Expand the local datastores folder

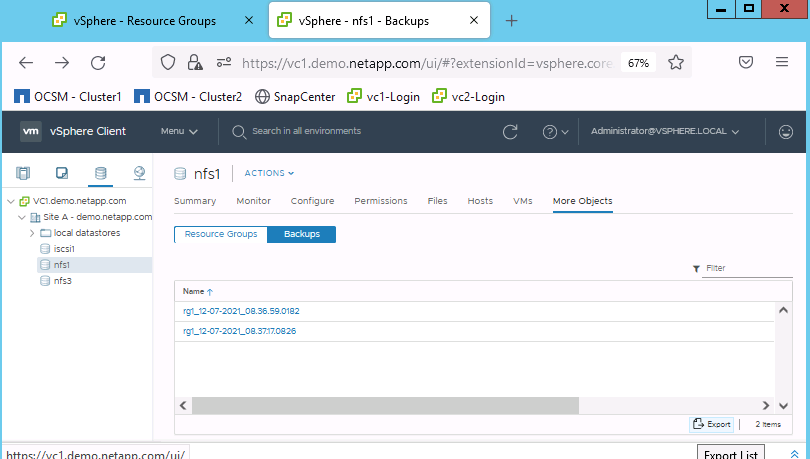(x=32, y=233)
